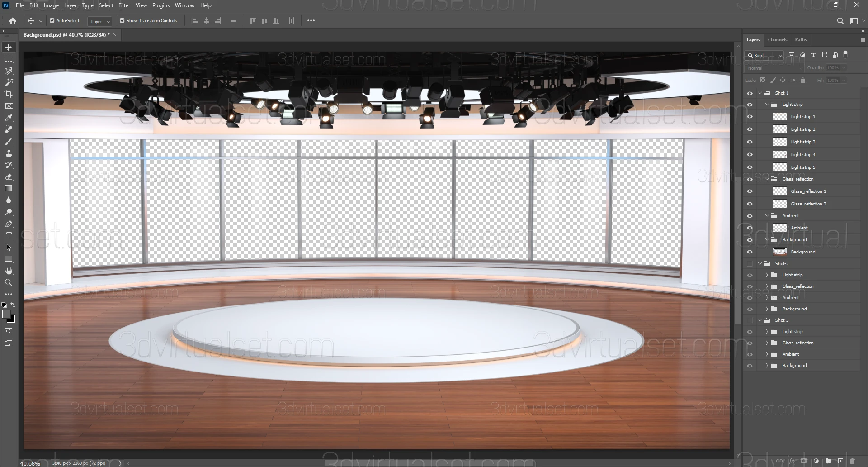Select the Clone Stamp tool
868x467 pixels.
tap(9, 153)
